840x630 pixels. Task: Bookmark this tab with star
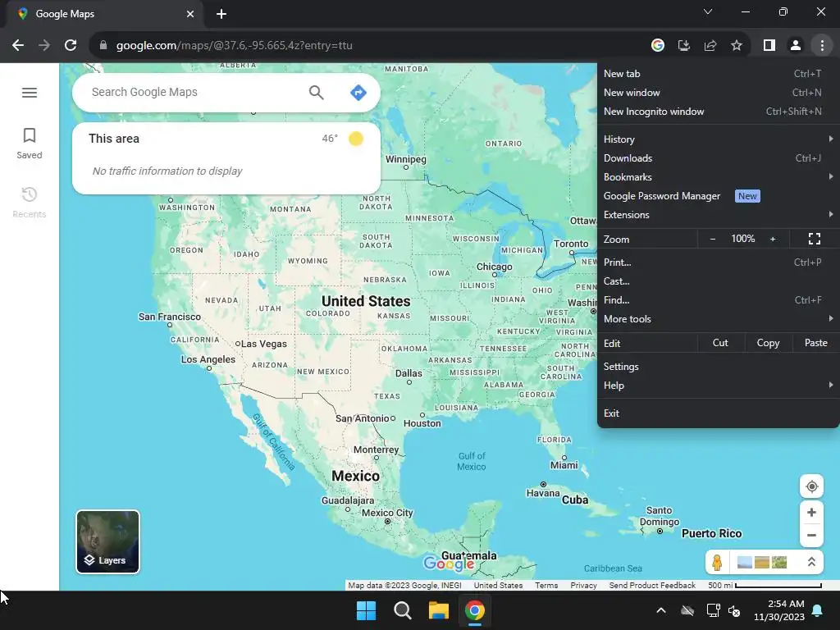(x=737, y=46)
